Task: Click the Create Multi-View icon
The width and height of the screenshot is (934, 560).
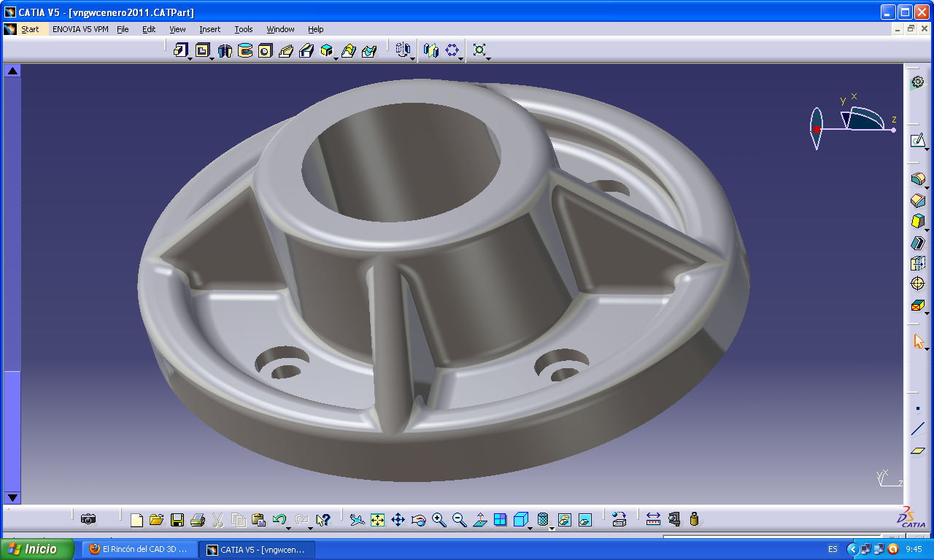Action: pyautogui.click(x=500, y=520)
